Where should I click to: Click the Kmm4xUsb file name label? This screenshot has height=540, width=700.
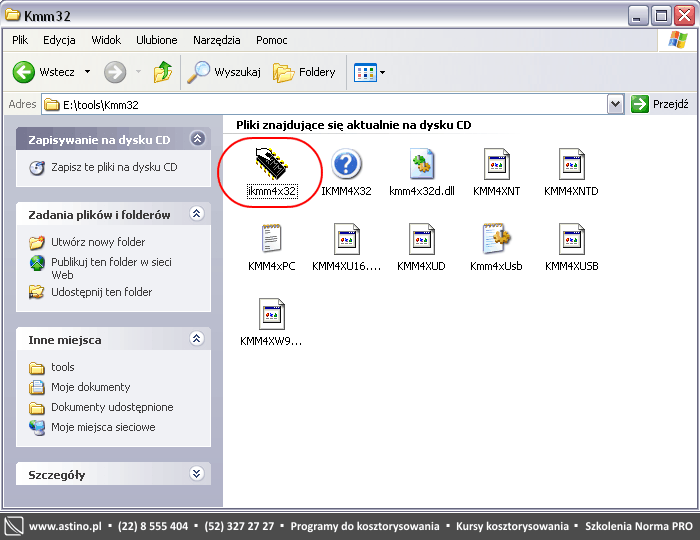[496, 266]
